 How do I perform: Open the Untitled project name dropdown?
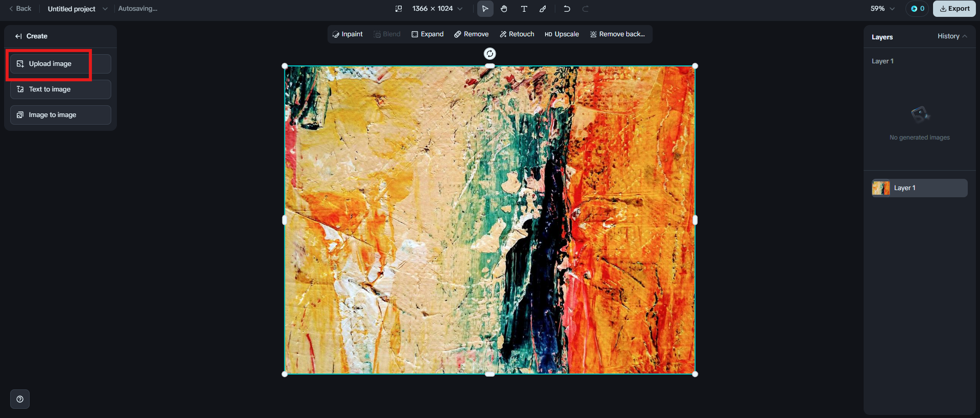coord(78,9)
